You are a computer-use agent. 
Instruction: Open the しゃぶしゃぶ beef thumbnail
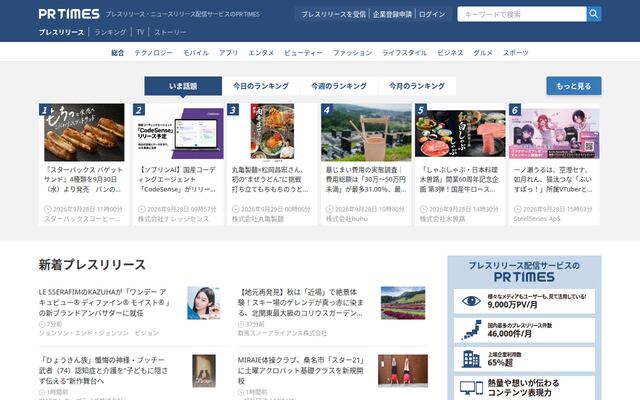[460, 133]
